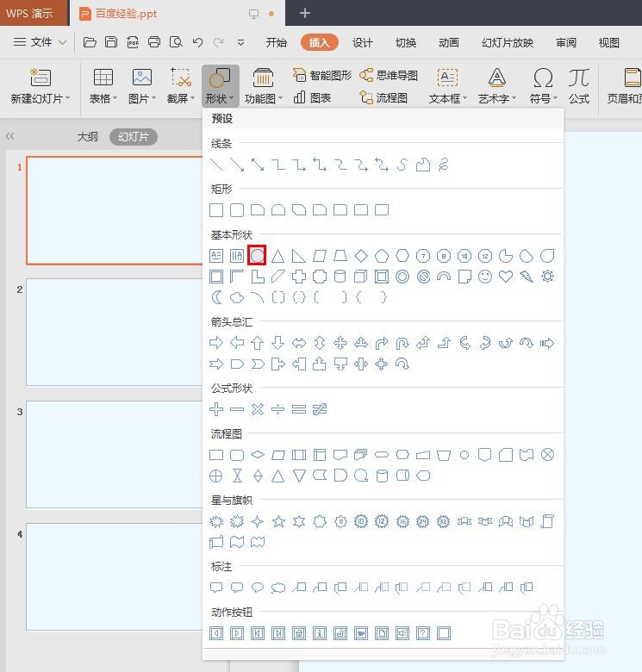Viewport: 642px width, 672px height.
Task: Choose the plain rectangle shape
Action: (216, 210)
